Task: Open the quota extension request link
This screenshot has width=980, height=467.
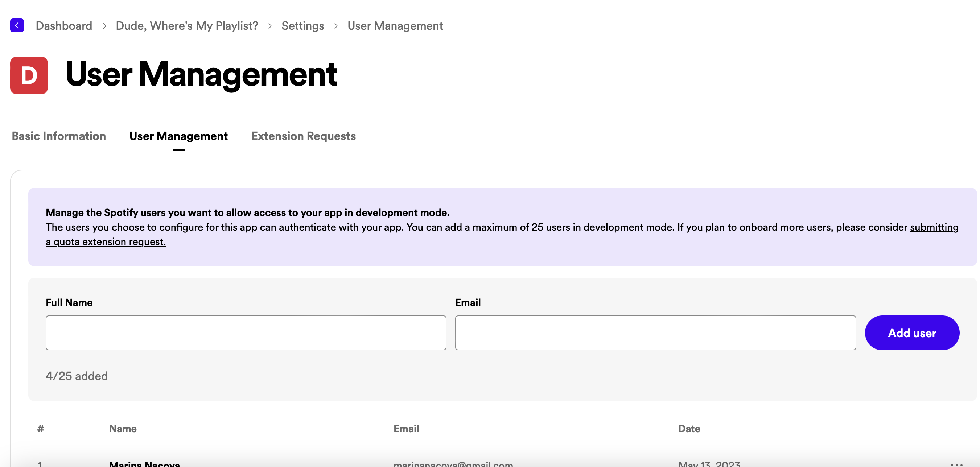Action: (x=106, y=242)
